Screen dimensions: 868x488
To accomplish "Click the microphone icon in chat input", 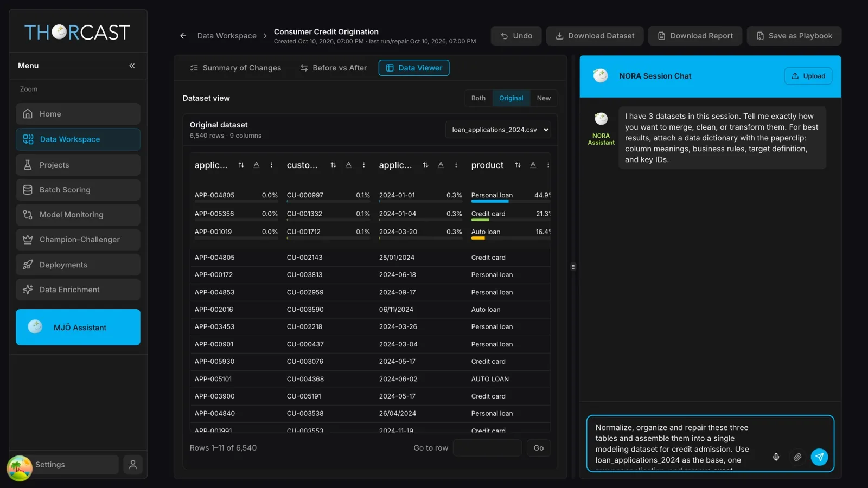I will point(776,457).
